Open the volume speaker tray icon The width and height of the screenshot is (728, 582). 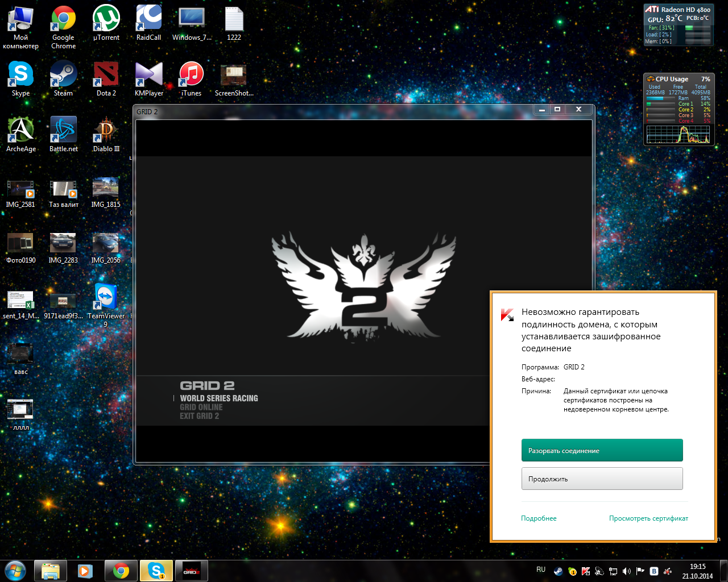(627, 571)
